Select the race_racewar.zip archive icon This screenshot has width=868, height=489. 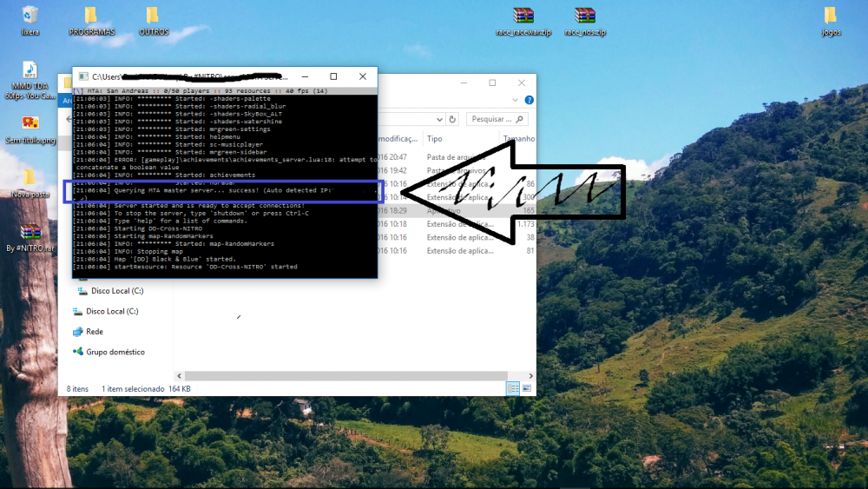click(523, 16)
